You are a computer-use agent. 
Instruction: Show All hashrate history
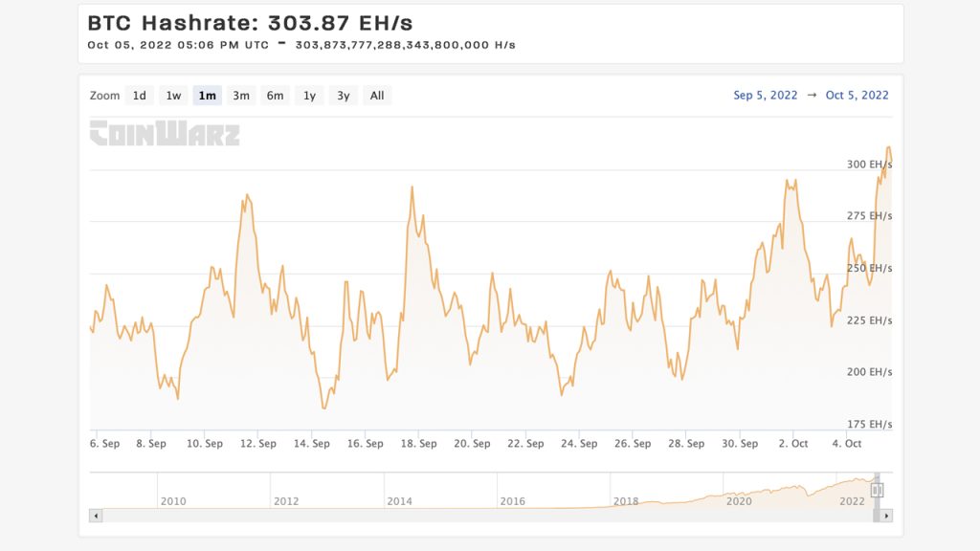pos(377,96)
